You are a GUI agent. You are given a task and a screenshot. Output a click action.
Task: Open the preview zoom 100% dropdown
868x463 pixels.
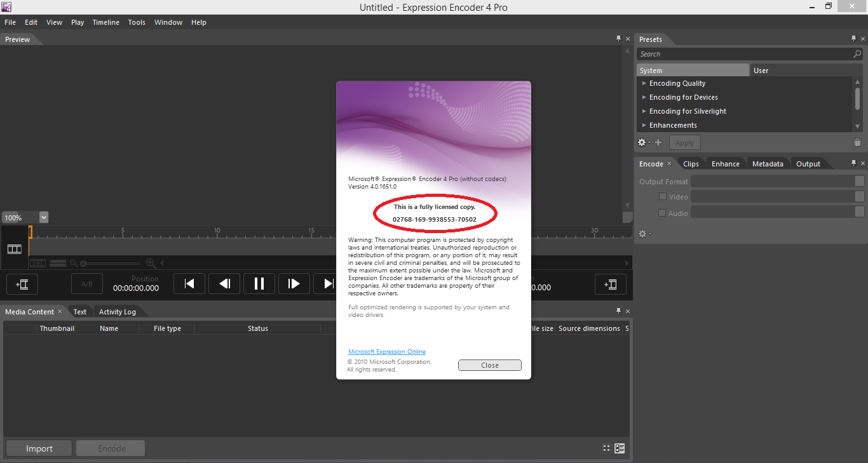43,217
